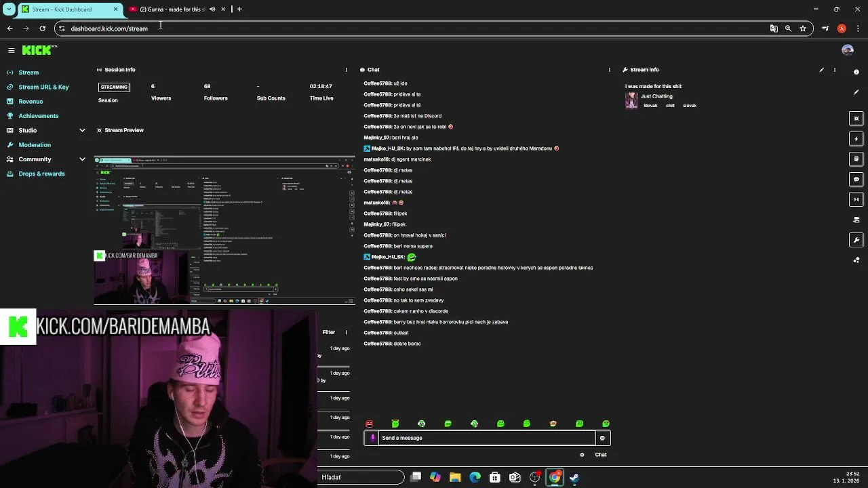
Task: Click the purple identity icon left of the message box
Action: click(372, 438)
